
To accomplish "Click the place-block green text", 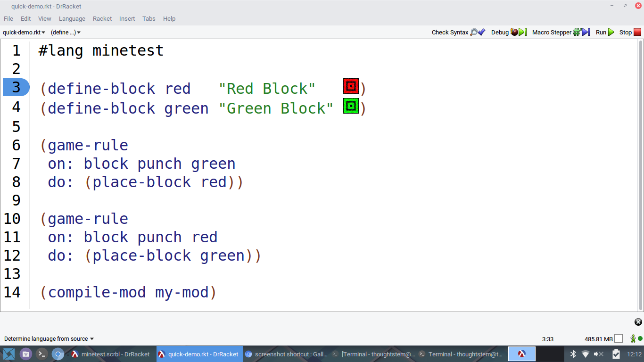I will pyautogui.click(x=169, y=256).
